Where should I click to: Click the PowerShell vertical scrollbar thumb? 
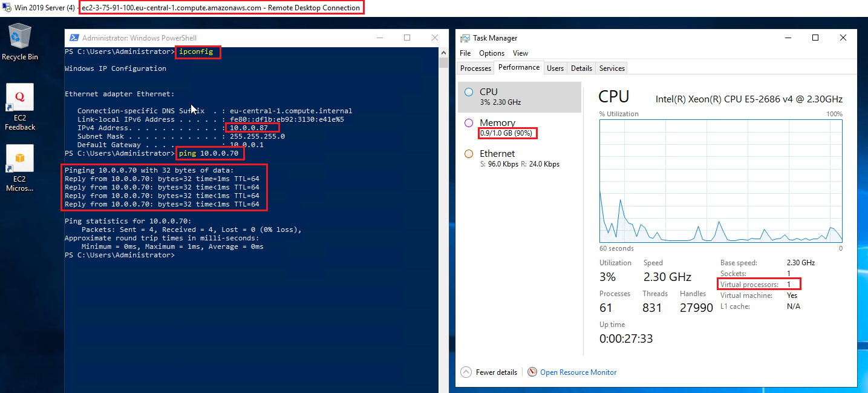pyautogui.click(x=443, y=63)
